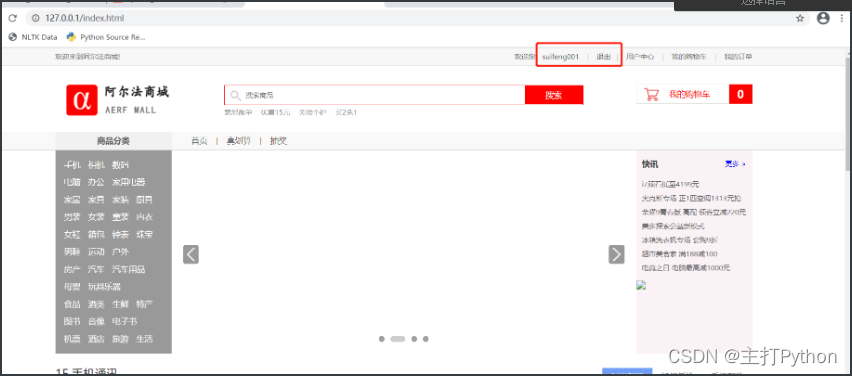
Task: Select the first carousel dot
Action: click(382, 339)
